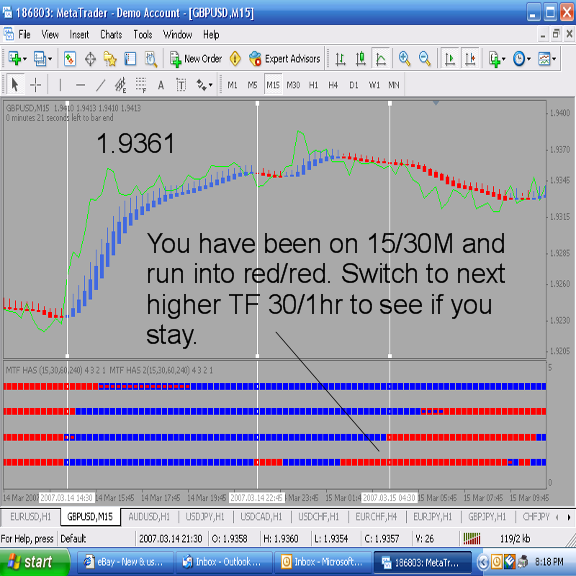Open the Indicators list dropdown

[x=498, y=59]
